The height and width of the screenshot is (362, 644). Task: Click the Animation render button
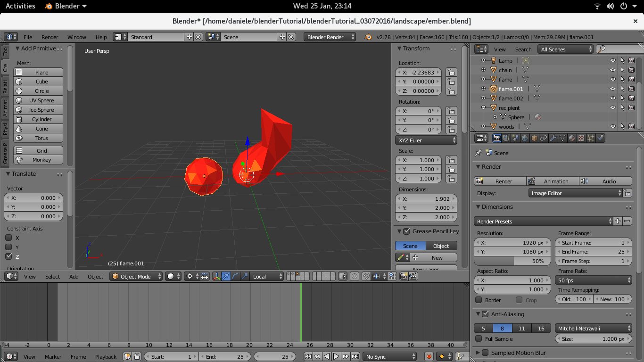(x=553, y=181)
